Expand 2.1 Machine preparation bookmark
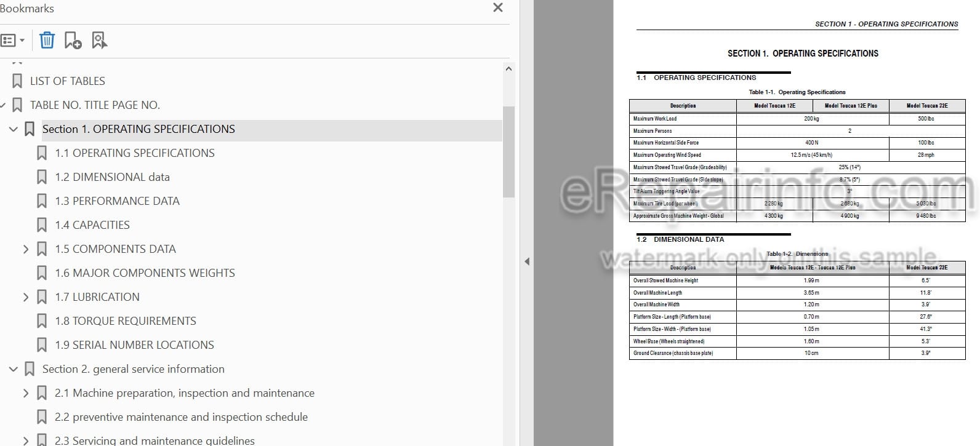Image resolution: width=980 pixels, height=446 pixels. [x=26, y=393]
